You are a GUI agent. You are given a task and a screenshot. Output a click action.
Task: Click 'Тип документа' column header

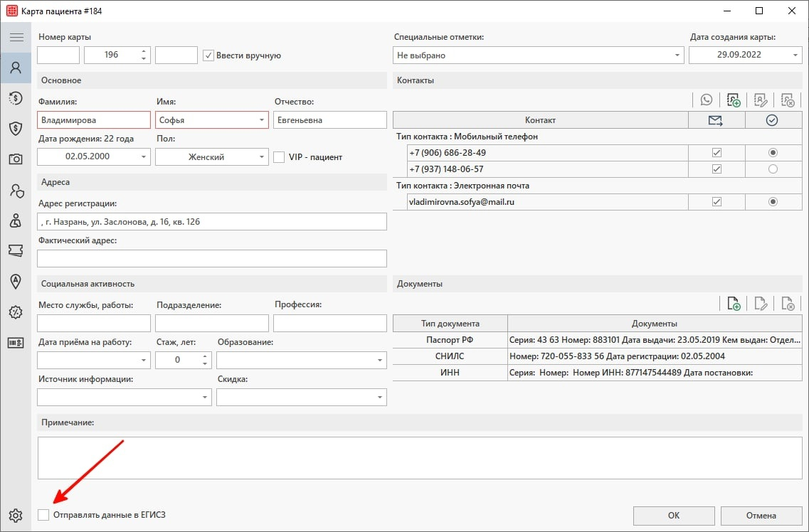[x=450, y=323]
